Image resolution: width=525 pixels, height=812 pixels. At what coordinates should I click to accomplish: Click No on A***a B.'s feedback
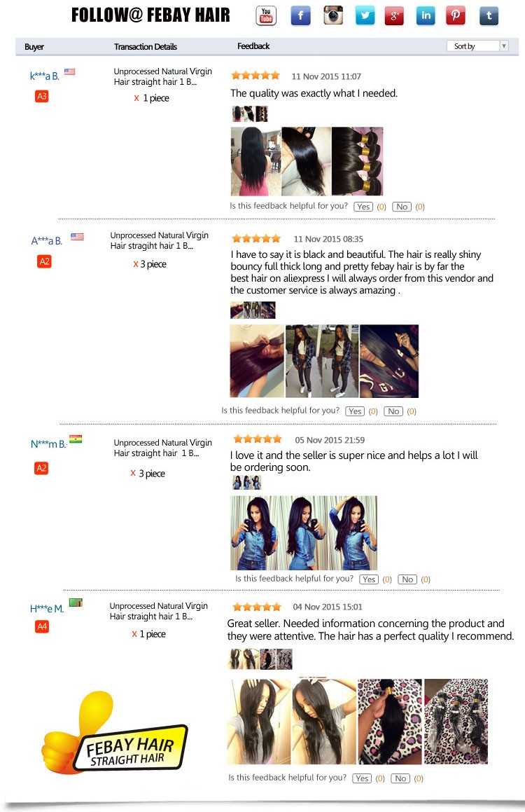pyautogui.click(x=393, y=411)
